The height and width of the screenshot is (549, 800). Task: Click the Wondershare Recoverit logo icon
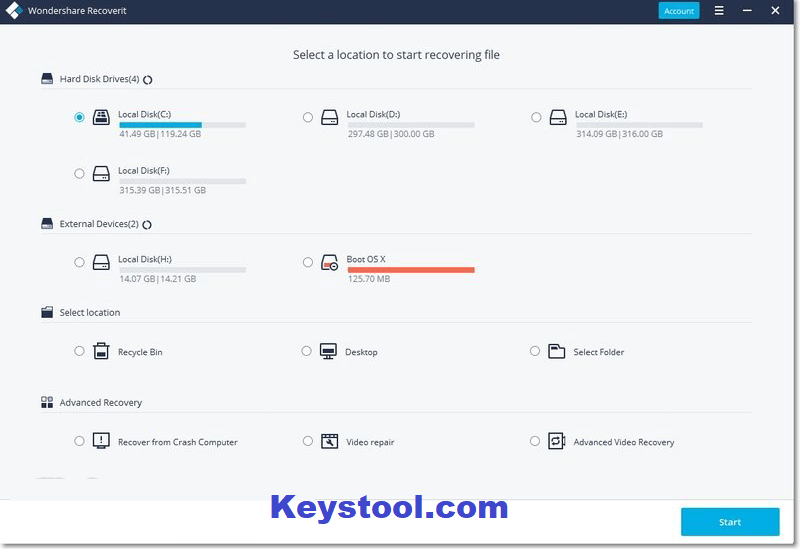pos(14,10)
